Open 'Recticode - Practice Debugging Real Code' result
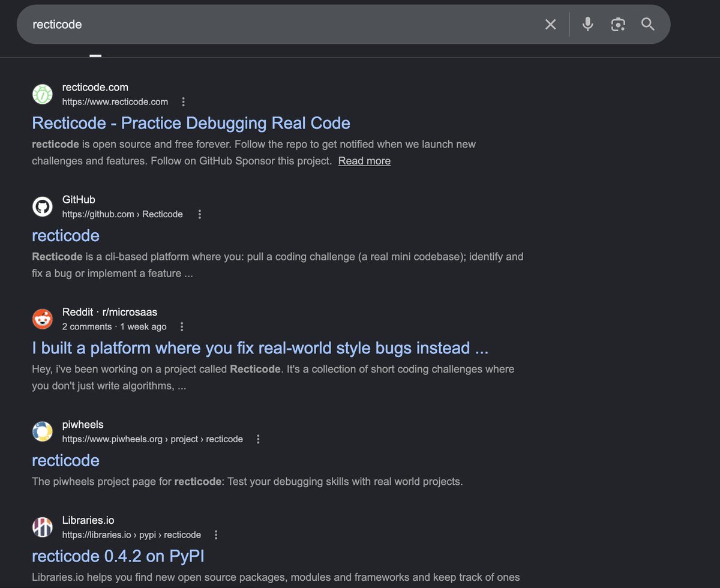720x588 pixels. (x=191, y=123)
